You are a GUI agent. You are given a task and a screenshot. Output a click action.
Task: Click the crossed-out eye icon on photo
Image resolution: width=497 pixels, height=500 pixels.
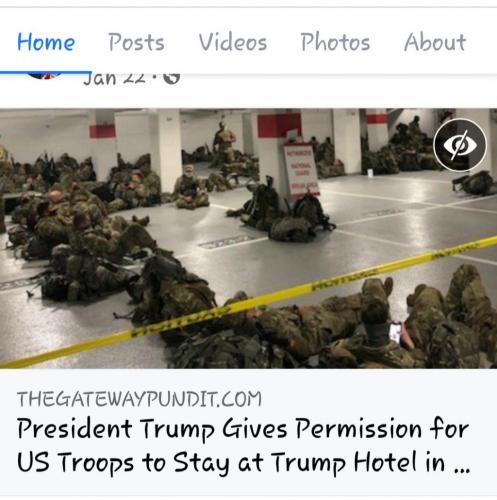[x=460, y=145]
